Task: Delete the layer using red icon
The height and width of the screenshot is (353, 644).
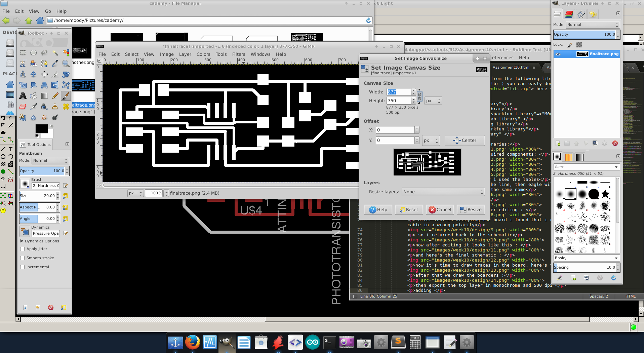Action: coord(615,144)
